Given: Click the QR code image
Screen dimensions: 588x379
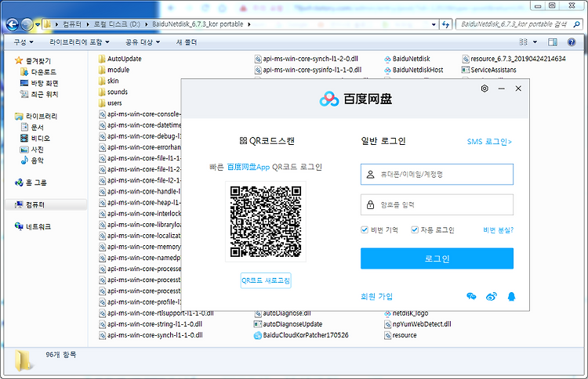Looking at the screenshot, I should pyautogui.click(x=266, y=222).
